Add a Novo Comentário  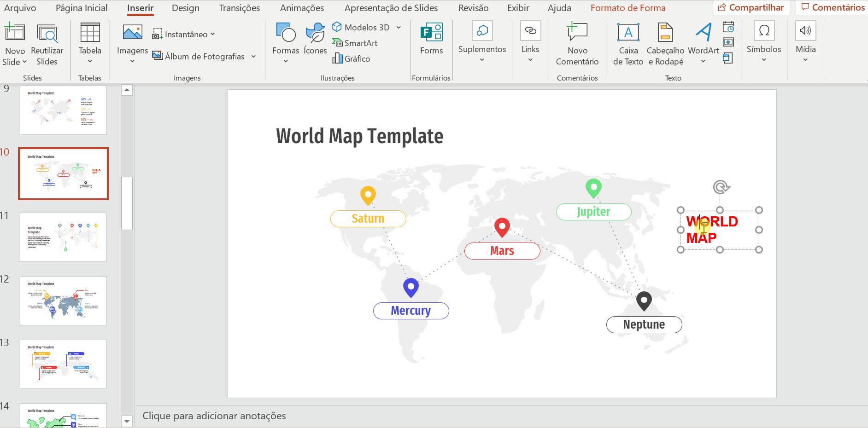[x=577, y=45]
